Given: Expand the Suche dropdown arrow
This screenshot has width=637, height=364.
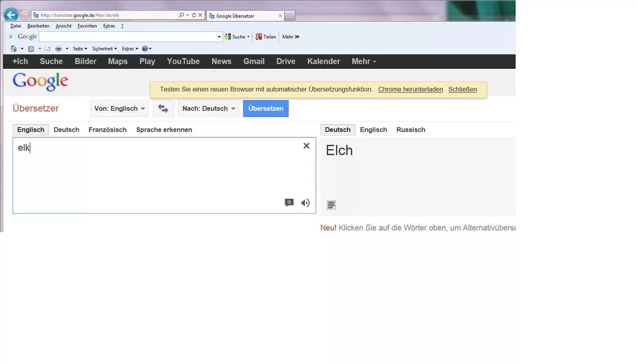Looking at the screenshot, I should [x=248, y=37].
